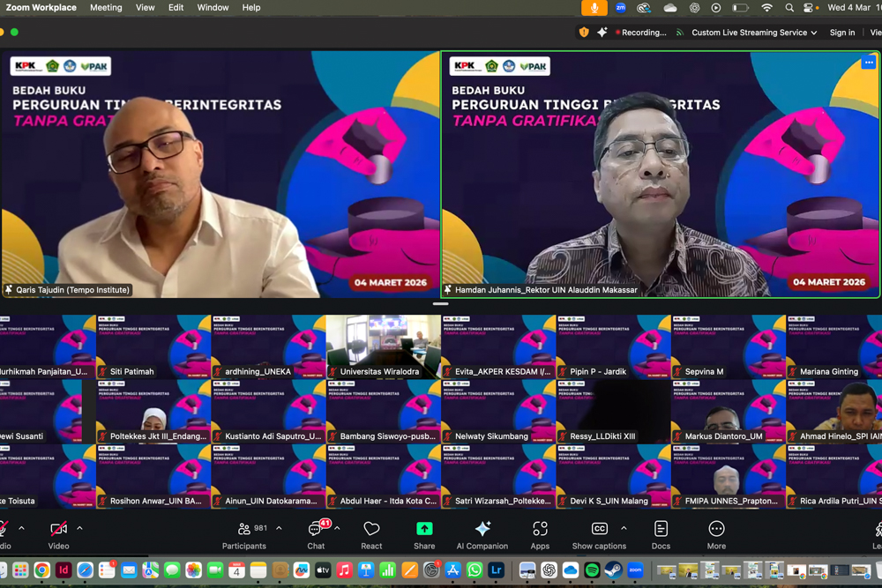The width and height of the screenshot is (882, 588).
Task: Select the Universitas Wiralodra video thumbnail
Action: point(384,347)
